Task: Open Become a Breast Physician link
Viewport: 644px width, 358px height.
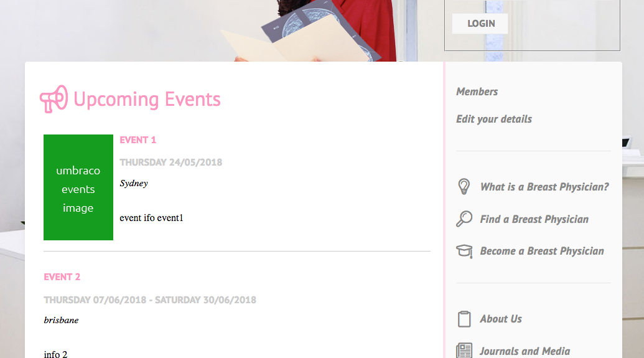Action: pyautogui.click(x=542, y=251)
